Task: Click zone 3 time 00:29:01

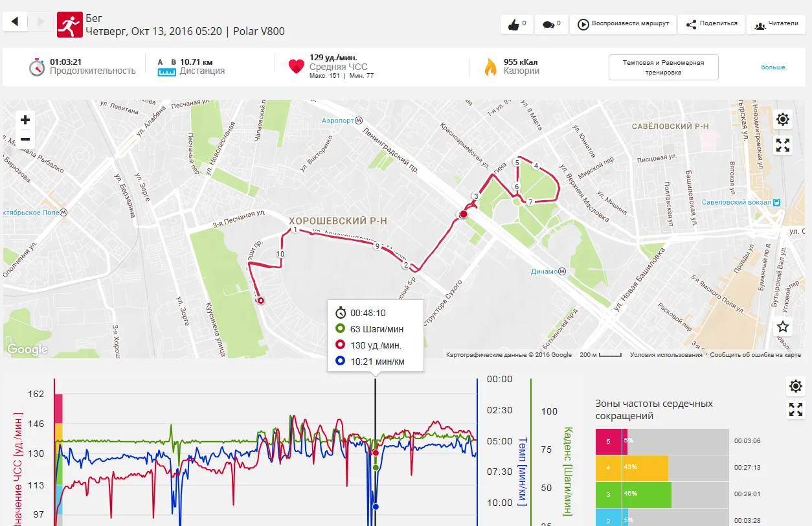Action: pyautogui.click(x=747, y=494)
